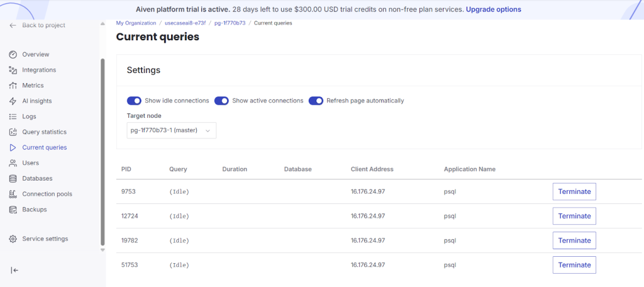644x287 pixels.
Task: Toggle off Show idle connections
Action: (135, 101)
